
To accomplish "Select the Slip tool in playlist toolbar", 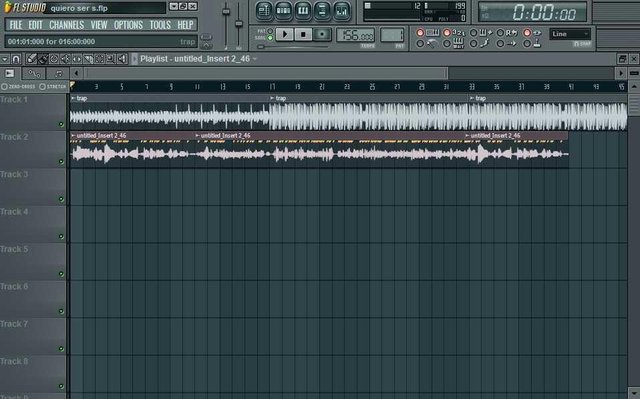I will point(77,59).
